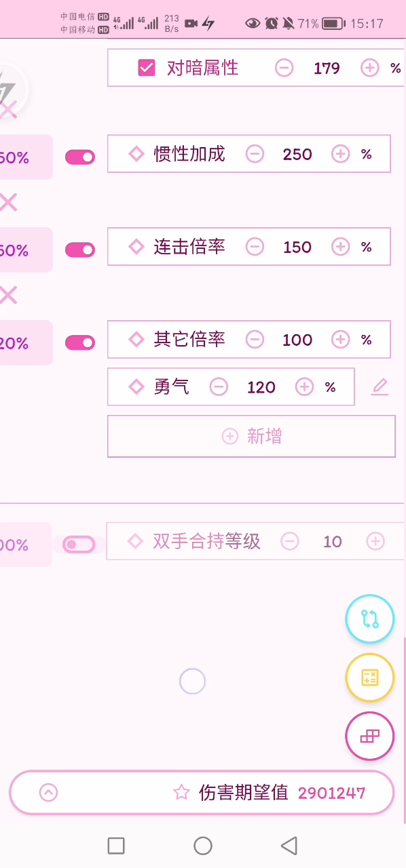Click plus icon for 连击倍率

point(340,247)
